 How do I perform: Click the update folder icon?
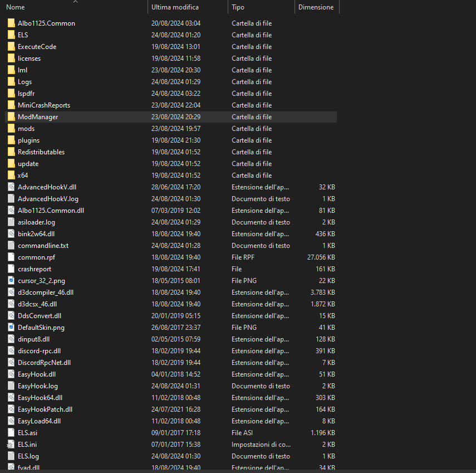pyautogui.click(x=11, y=164)
